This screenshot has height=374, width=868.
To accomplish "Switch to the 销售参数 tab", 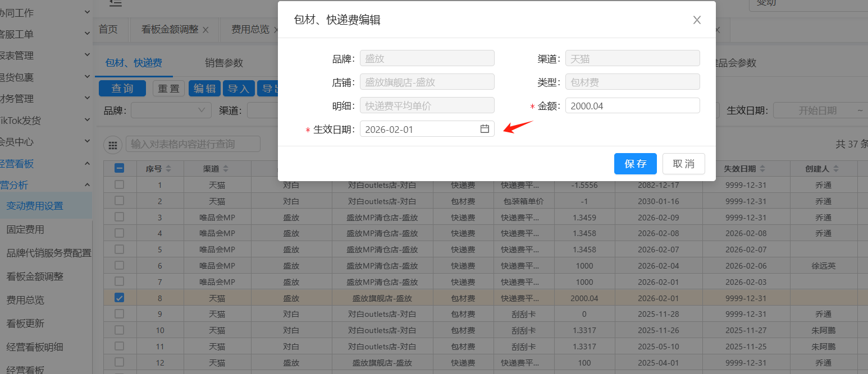I will coord(224,63).
